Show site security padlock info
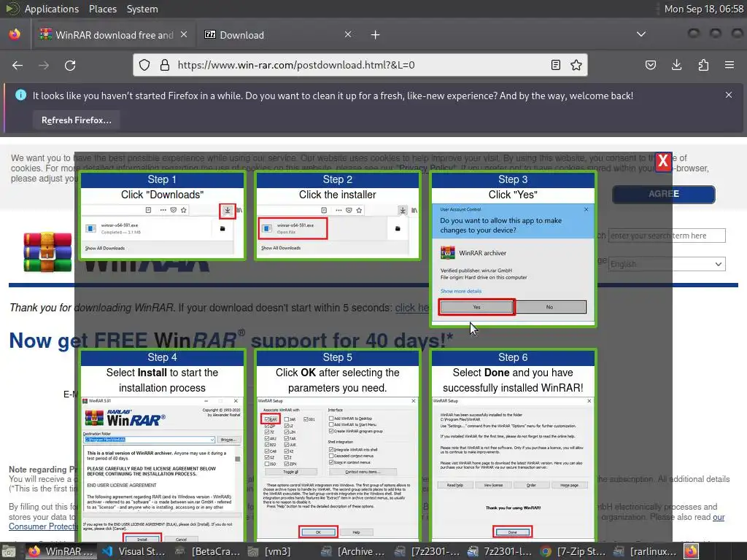Screen dimensions: 747x560 tap(165, 65)
